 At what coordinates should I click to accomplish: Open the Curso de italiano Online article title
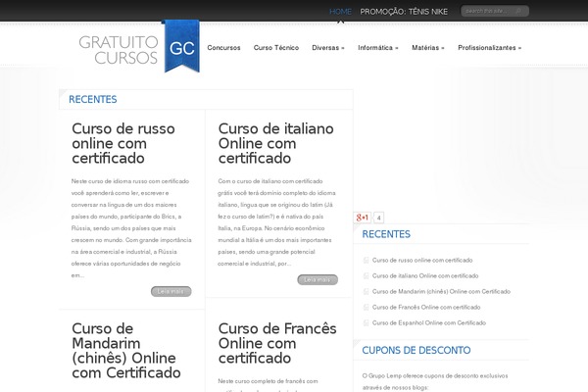(x=276, y=143)
